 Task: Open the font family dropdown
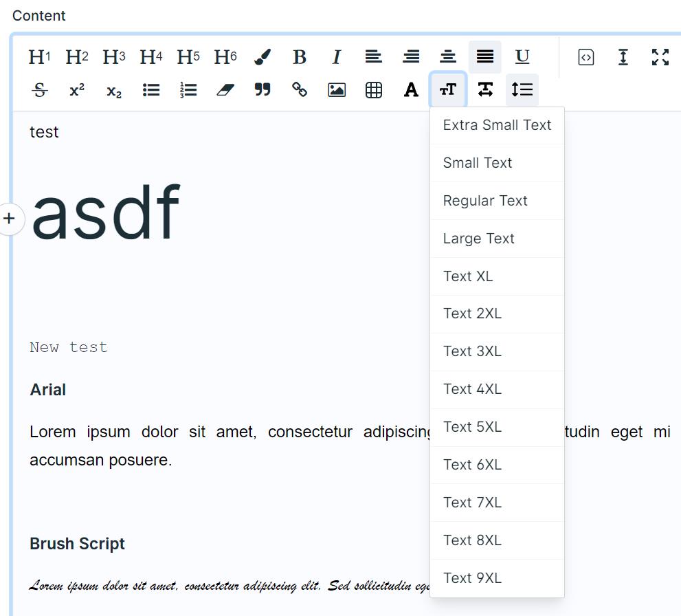pyautogui.click(x=411, y=90)
